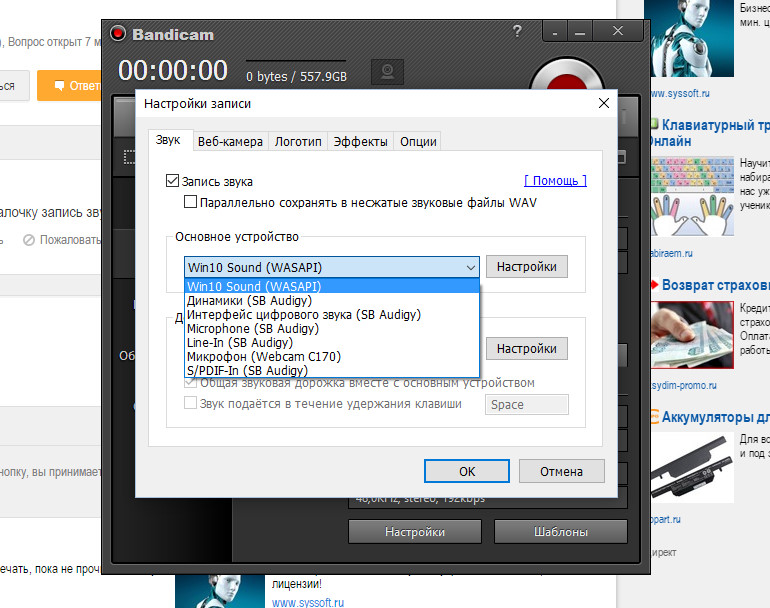770x608 pixels.
Task: Click the Space hotkey field
Action: pos(526,404)
